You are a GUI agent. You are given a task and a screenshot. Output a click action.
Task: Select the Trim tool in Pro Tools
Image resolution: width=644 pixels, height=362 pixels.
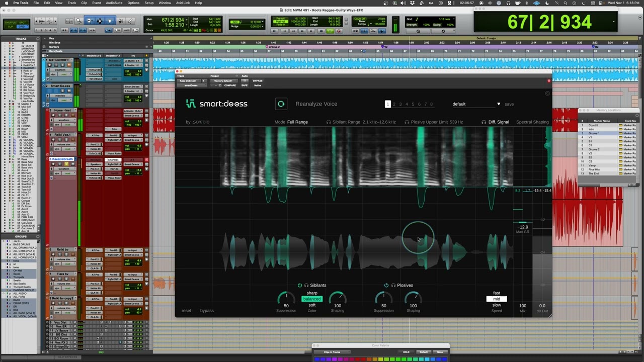click(89, 21)
